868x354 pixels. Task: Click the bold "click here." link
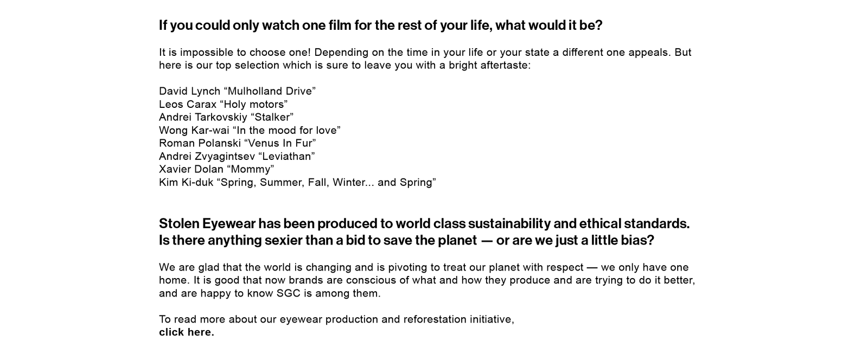click(186, 332)
